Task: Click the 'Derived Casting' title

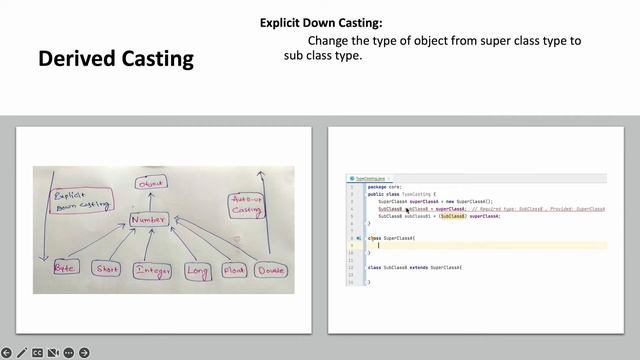Action: click(116, 58)
